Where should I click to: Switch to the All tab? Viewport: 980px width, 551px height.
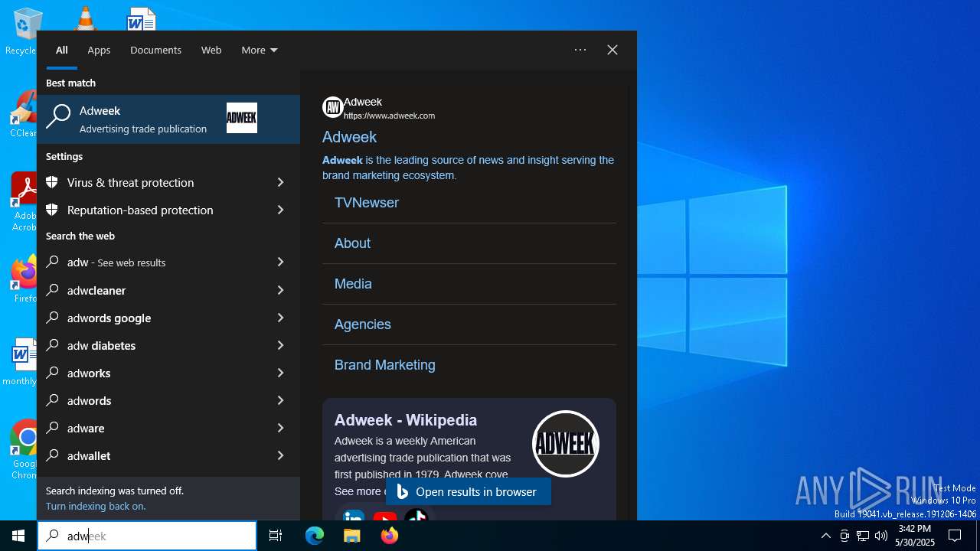coord(62,50)
